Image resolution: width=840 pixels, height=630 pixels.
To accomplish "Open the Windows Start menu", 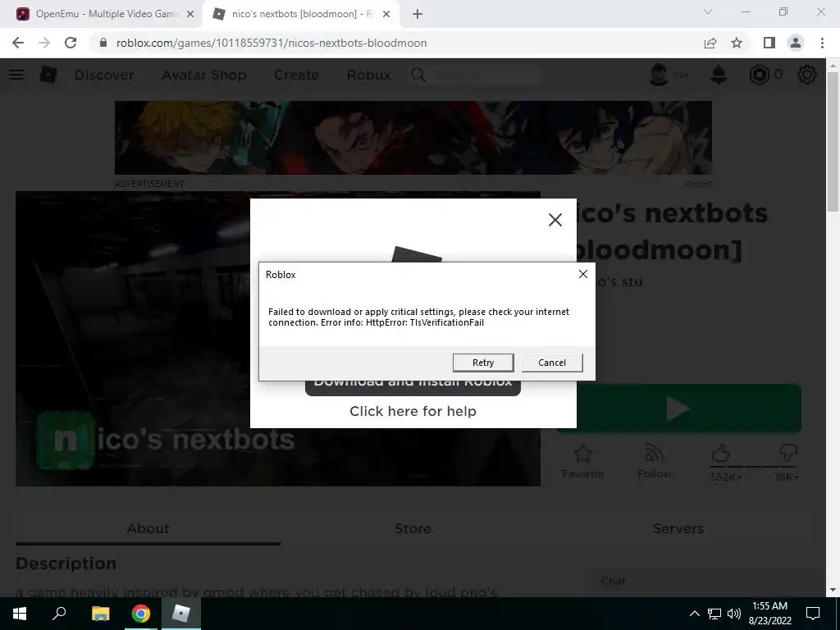I will click(x=20, y=614).
